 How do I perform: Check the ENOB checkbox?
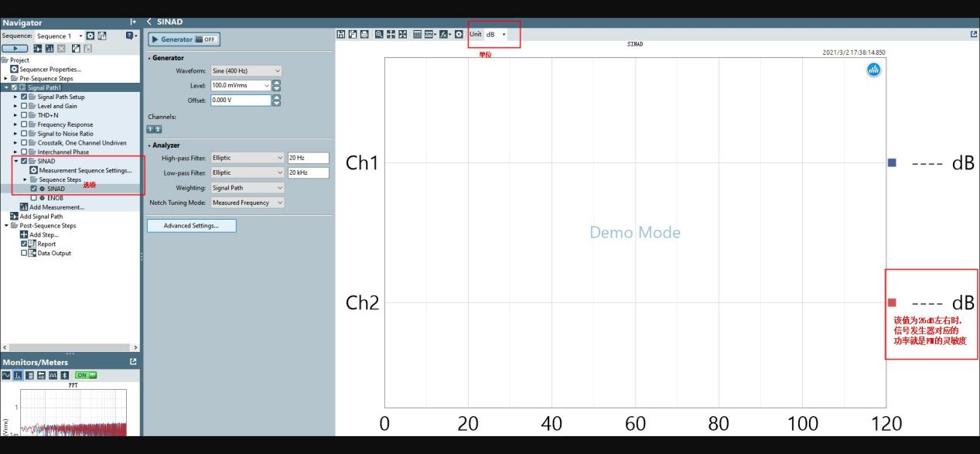coord(33,198)
